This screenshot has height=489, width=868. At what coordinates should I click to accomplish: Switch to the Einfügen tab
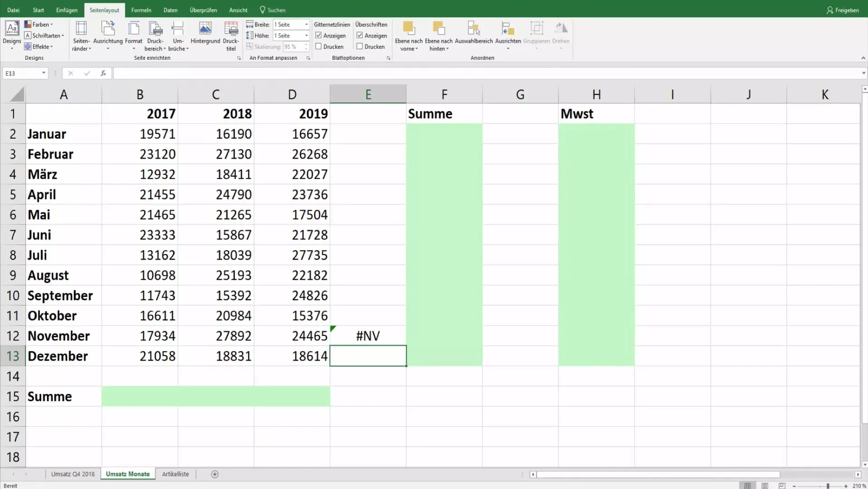(67, 10)
